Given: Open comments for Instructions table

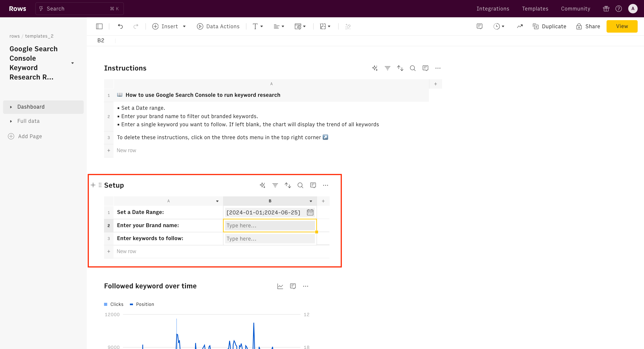Looking at the screenshot, I should pyautogui.click(x=425, y=68).
